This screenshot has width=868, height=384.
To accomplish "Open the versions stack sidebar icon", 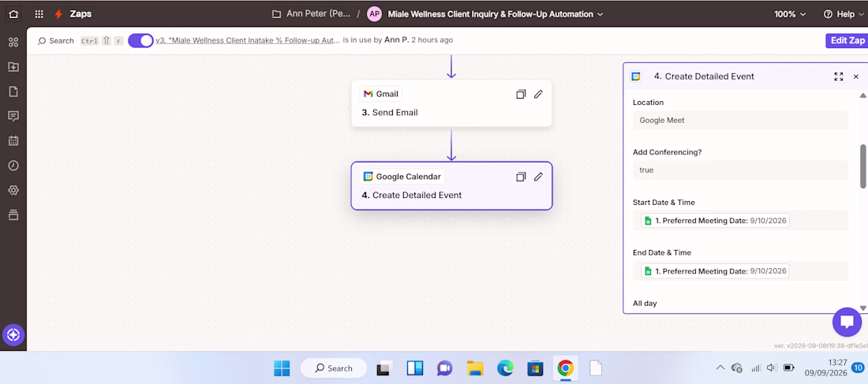I will click(13, 214).
